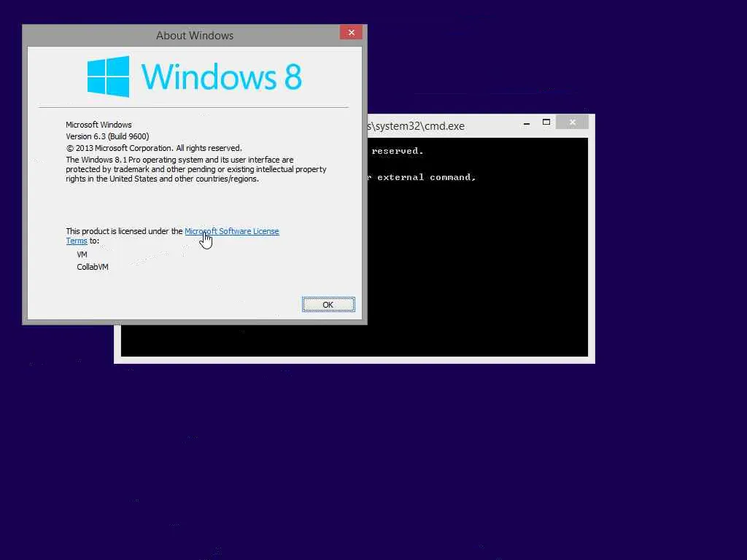Click the Windows flag logo image
The height and width of the screenshot is (560, 747).
108,76
